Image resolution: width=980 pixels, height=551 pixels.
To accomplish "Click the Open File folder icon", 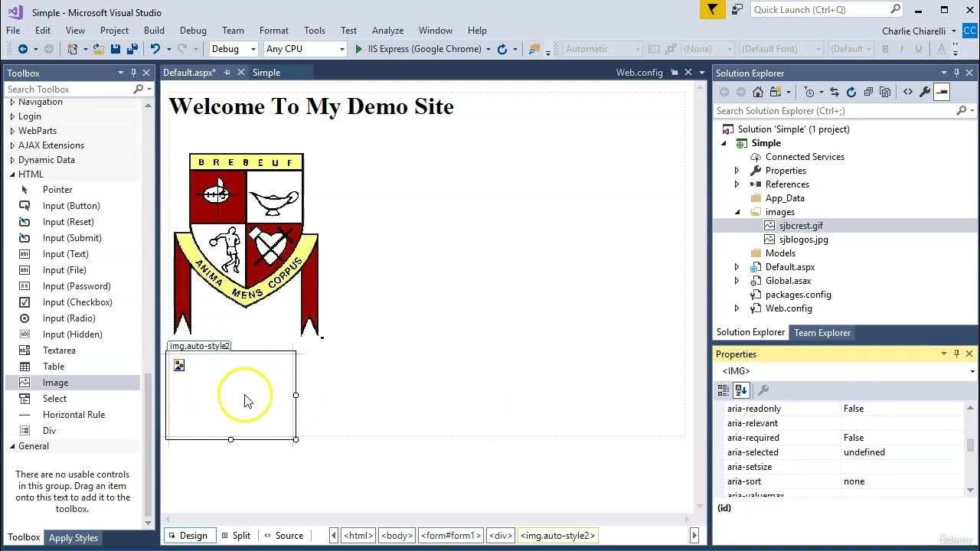I will [x=99, y=49].
